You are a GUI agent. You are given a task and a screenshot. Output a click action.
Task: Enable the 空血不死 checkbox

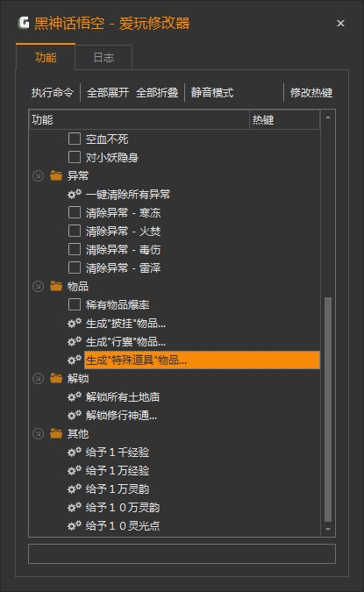75,139
